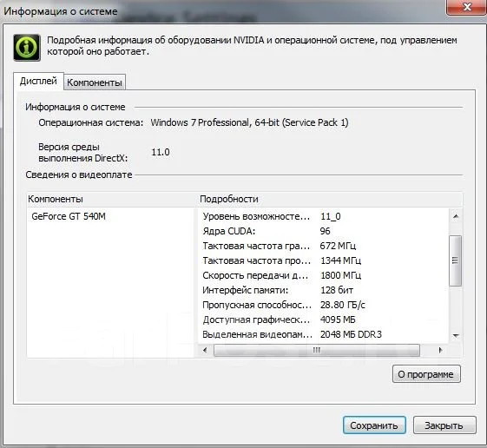Select the Дисплей tab
This screenshot has width=487, height=448.
[x=38, y=81]
